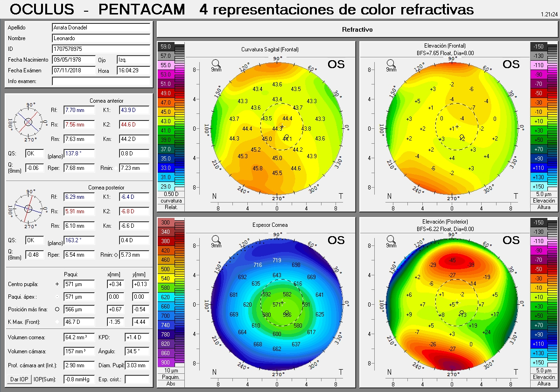This screenshot has width=560, height=392.
Task: Click the thinnest point circle marker on pachymetry map
Action: (x=287, y=313)
